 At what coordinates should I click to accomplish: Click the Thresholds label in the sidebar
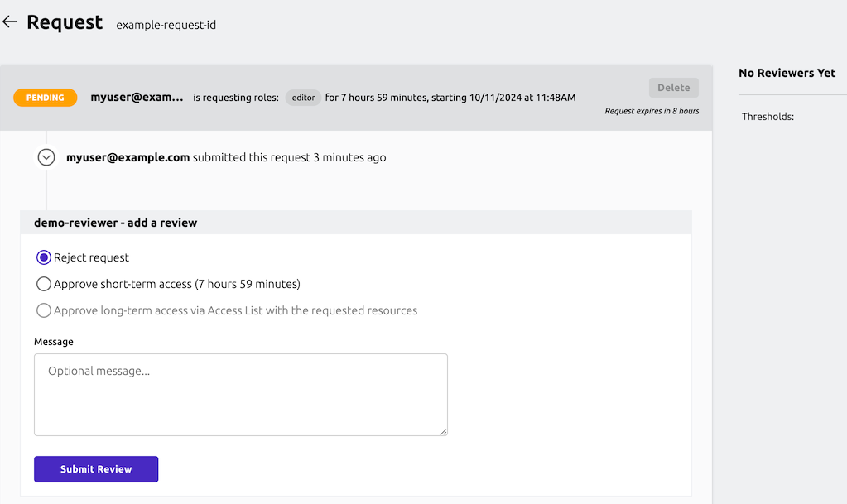coord(768,117)
